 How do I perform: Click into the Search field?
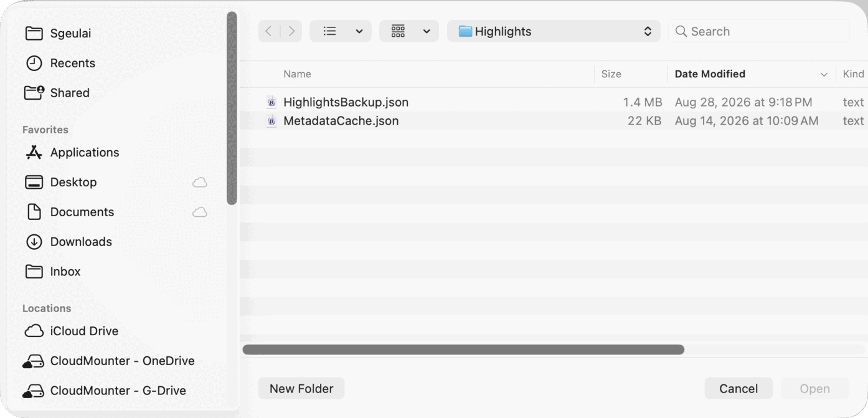coord(759,31)
